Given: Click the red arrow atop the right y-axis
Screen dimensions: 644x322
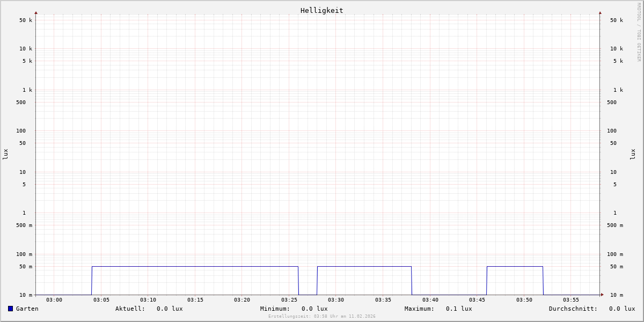Looking at the screenshot, I should click(x=600, y=12).
